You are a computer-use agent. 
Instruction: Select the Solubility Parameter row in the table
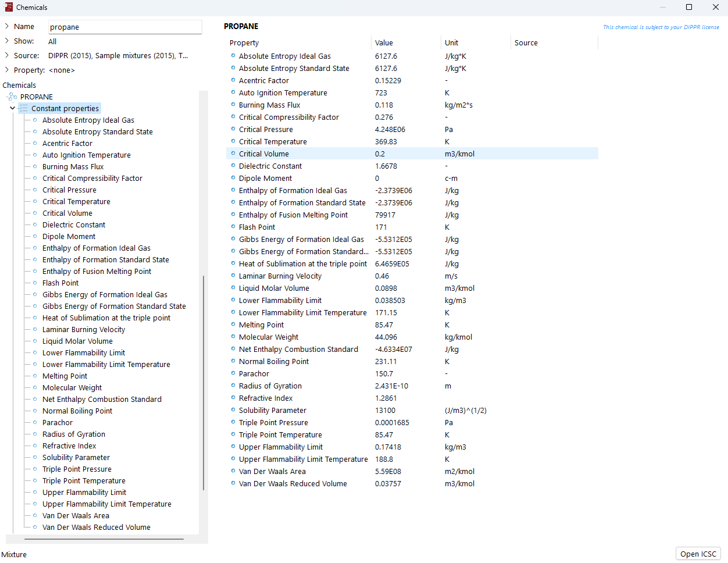[x=412, y=410]
